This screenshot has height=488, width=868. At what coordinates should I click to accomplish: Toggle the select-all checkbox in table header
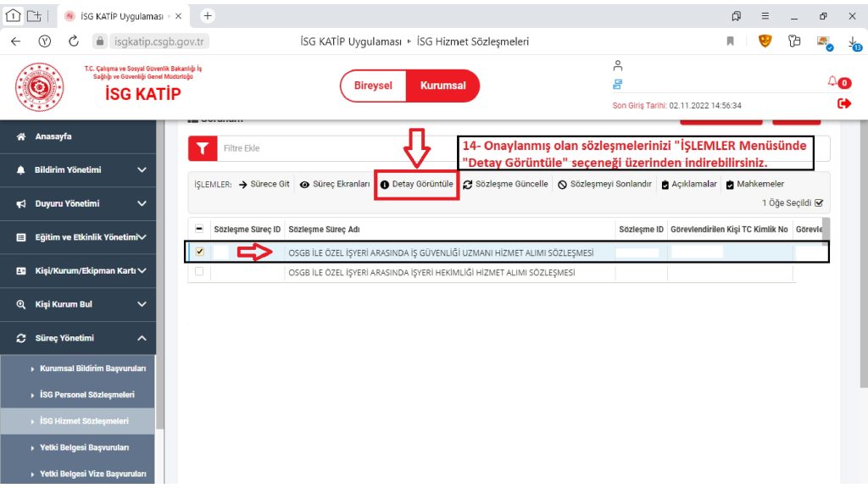(x=199, y=229)
